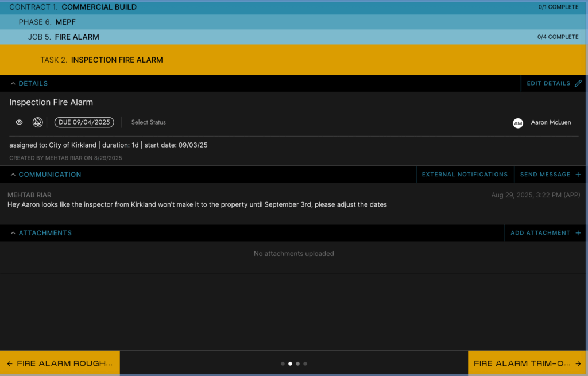Collapse the Communication section chevron
This screenshot has width=588, height=376.
pos(13,175)
